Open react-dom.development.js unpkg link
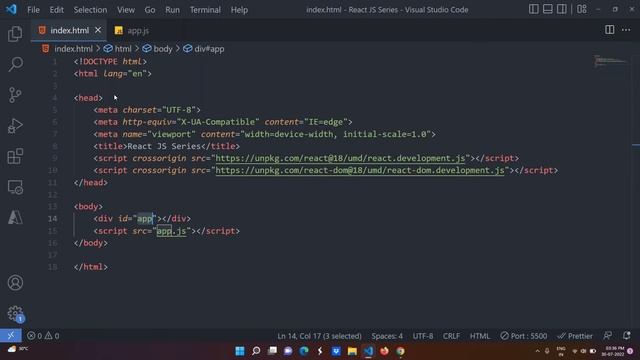 point(360,171)
